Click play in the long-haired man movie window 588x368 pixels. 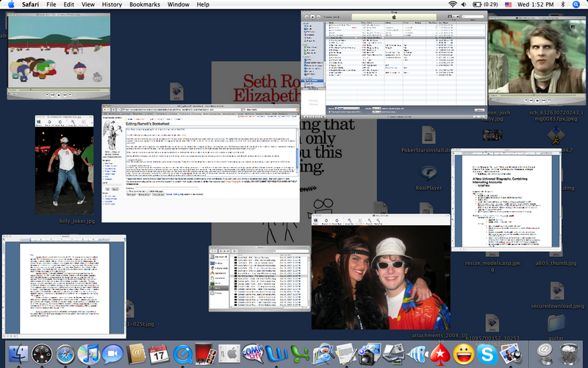tap(537, 101)
